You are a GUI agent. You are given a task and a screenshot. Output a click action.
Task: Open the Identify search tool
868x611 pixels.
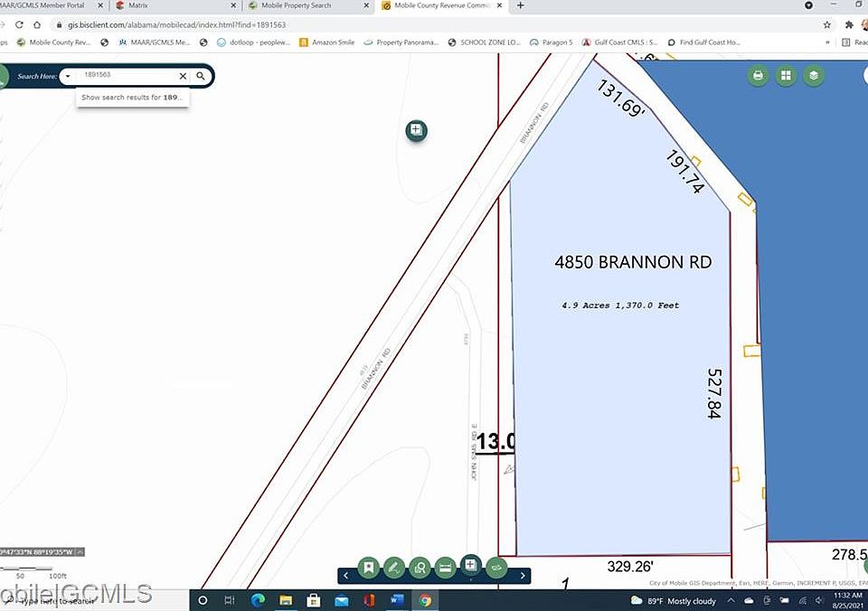click(420, 568)
